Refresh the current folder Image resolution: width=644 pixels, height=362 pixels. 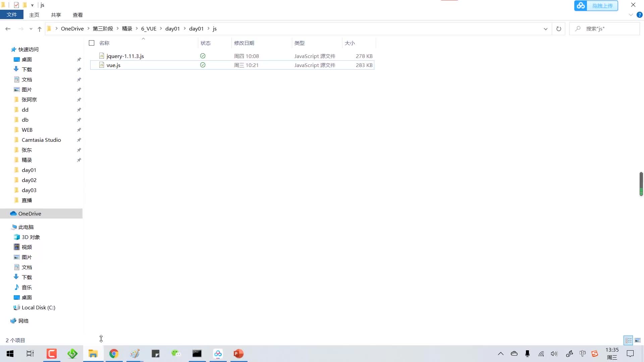coord(559,29)
